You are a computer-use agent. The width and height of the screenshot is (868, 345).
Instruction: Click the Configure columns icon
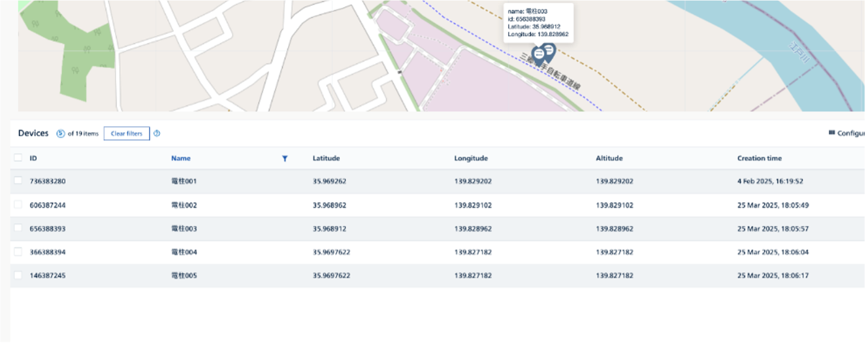tap(831, 133)
